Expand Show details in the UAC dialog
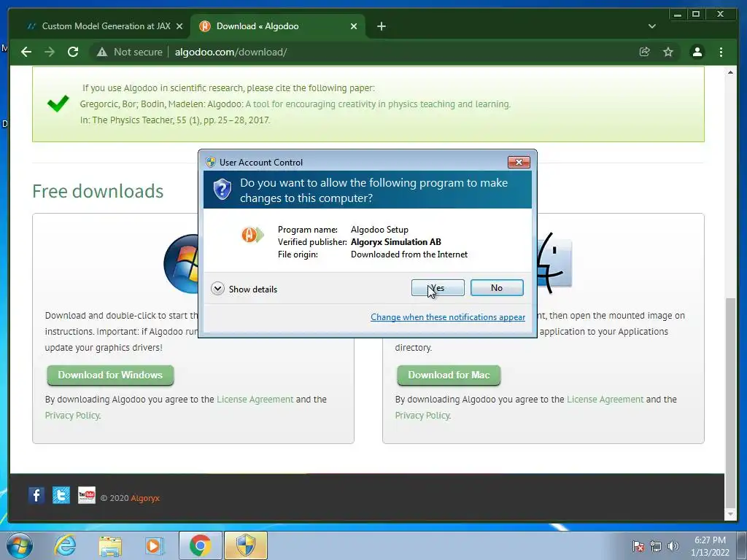Screen dimensions: 747x560 pos(244,289)
